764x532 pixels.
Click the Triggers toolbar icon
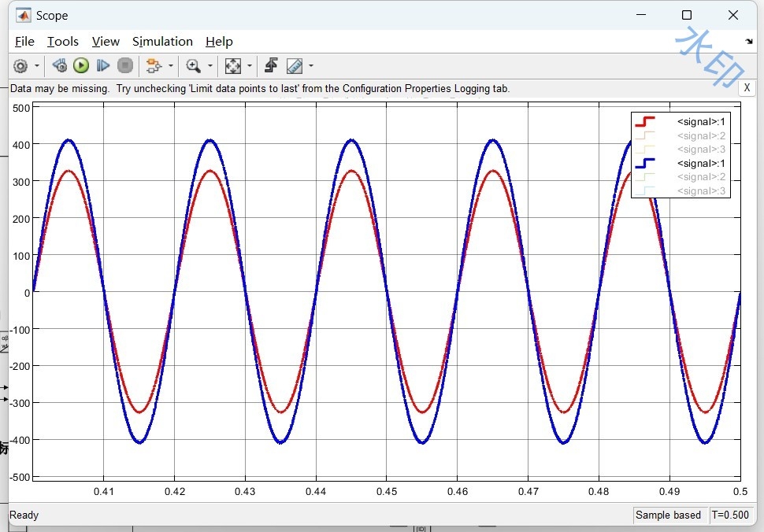(272, 65)
